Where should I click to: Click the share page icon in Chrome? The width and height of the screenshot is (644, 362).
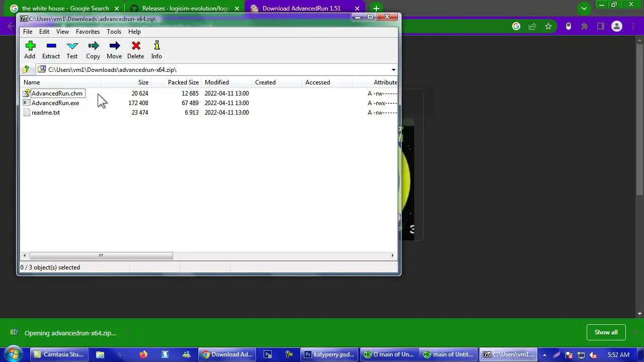coord(532,27)
